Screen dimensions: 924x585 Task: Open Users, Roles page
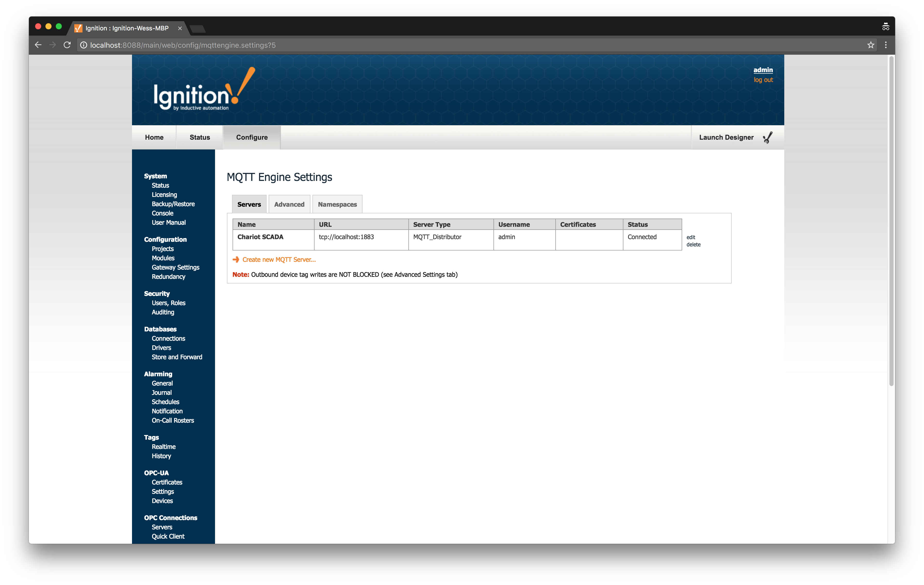tap(168, 303)
